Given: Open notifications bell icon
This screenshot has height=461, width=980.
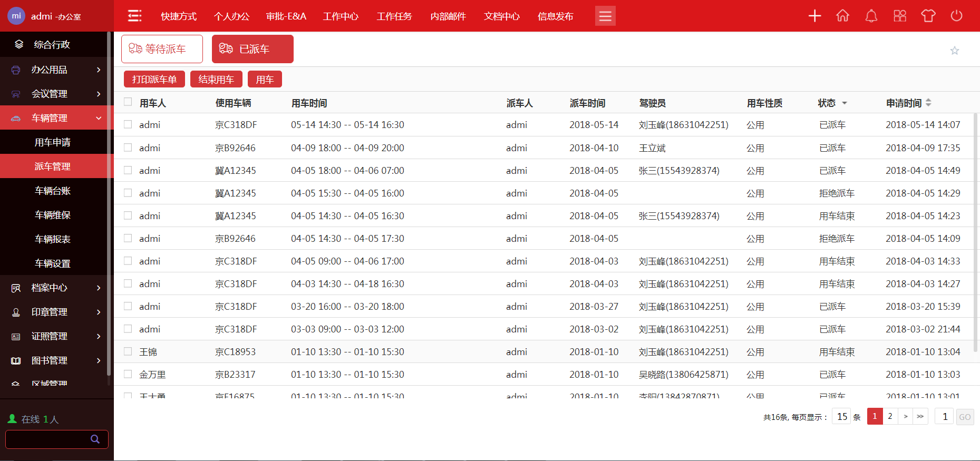Looking at the screenshot, I should [871, 16].
